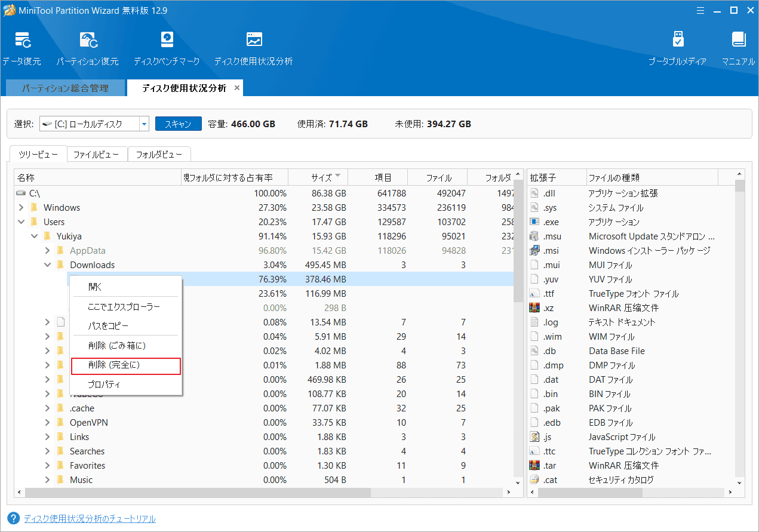Screen dimensions: 759x532
Task: Click the .exe application icon
Action: [535, 222]
